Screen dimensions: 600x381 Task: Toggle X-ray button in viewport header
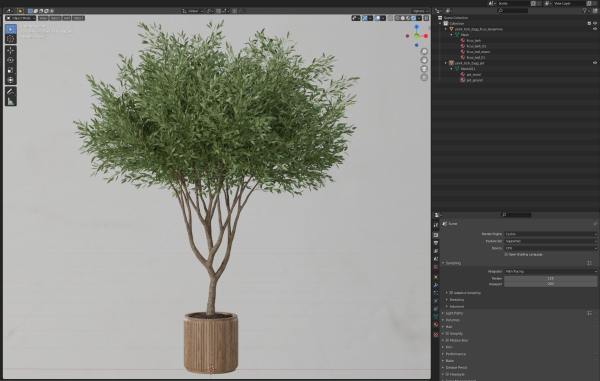pos(390,18)
